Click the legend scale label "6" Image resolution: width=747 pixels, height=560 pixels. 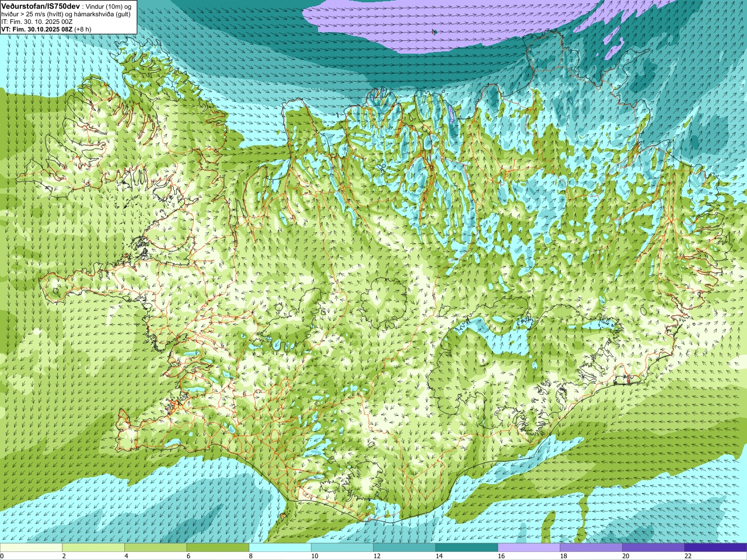tap(189, 556)
